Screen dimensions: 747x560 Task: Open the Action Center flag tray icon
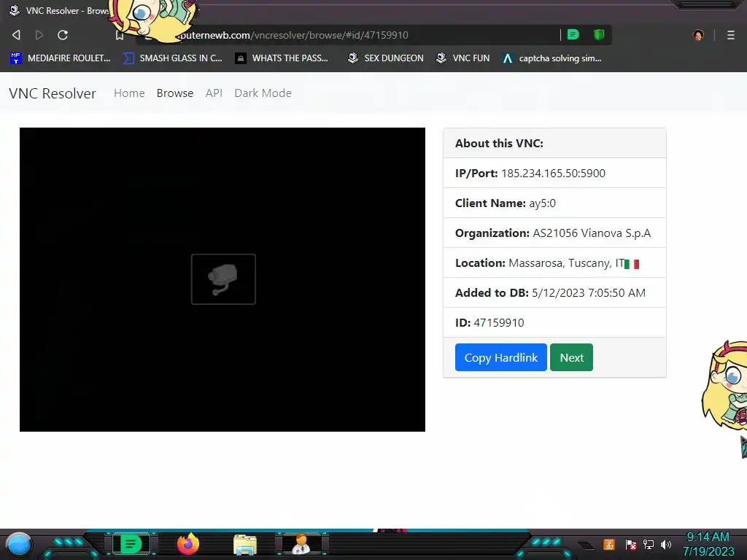631,544
